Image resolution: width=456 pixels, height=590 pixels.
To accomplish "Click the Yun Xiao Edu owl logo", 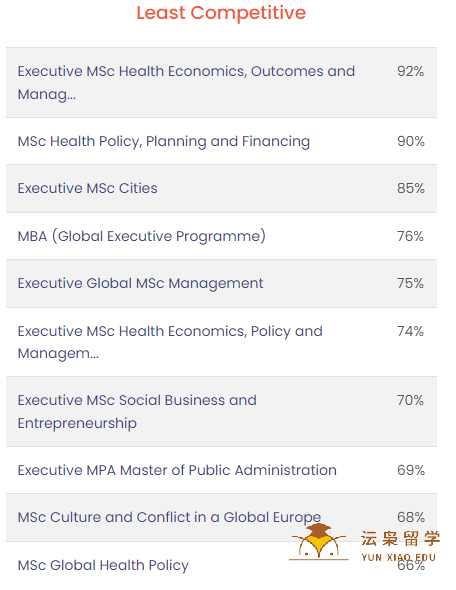I will click(x=319, y=541).
